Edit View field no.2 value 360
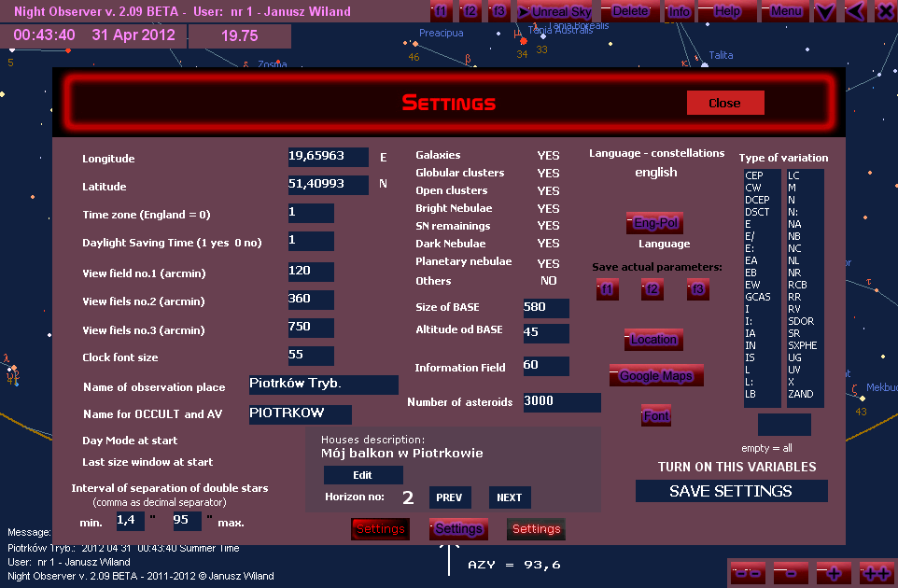Viewport: 898px width, 588px height. tap(311, 300)
